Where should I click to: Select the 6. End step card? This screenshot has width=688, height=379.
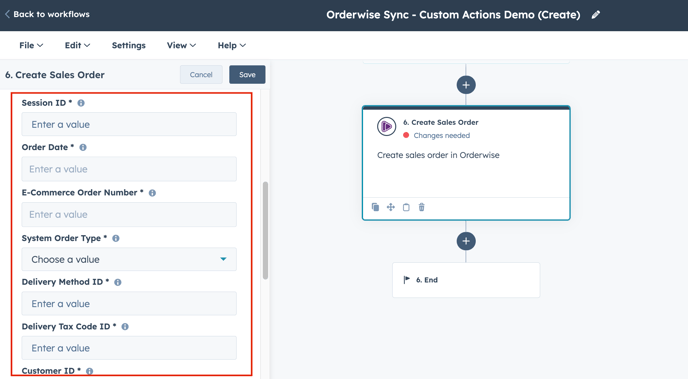[466, 280]
